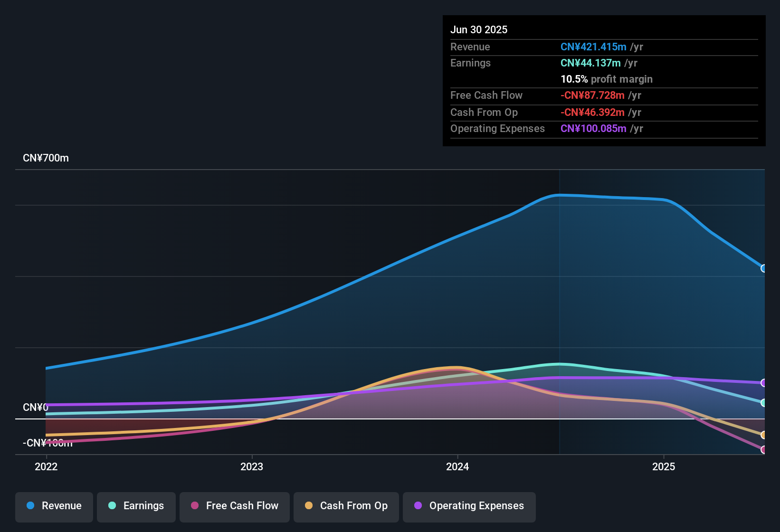Click the chart peak of the Revenue curve
The image size is (780, 532).
(x=558, y=195)
